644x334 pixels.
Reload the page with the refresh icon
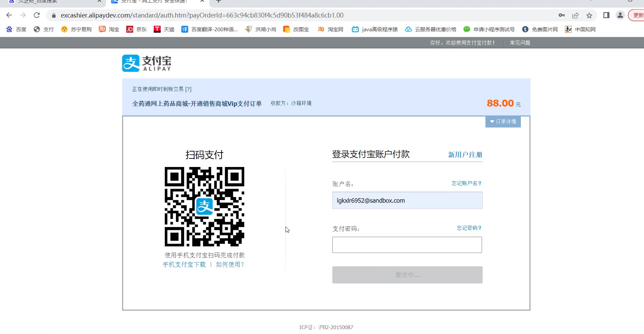coord(37,15)
